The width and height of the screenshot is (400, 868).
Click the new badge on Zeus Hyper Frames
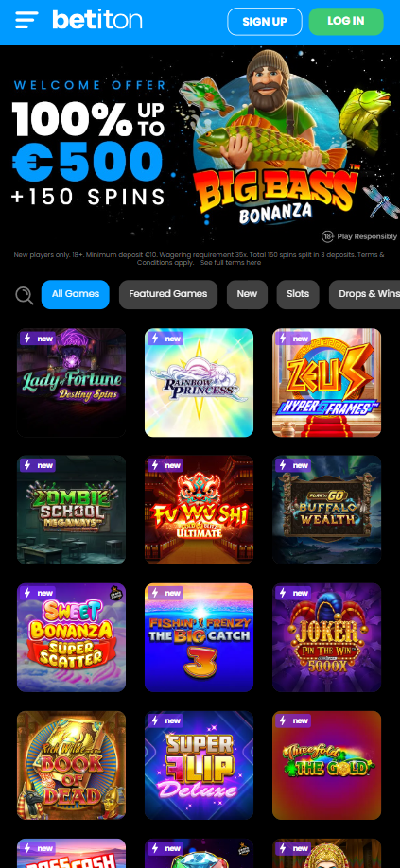click(x=293, y=339)
